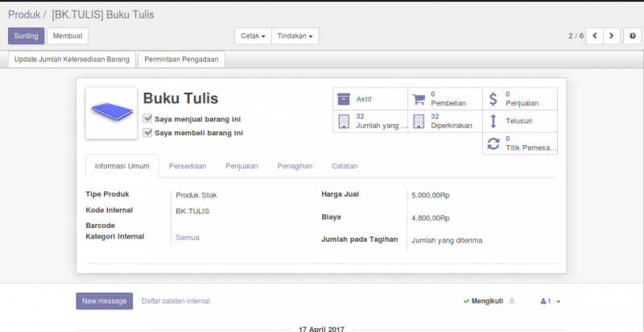Click the 17 April 2017 date separator
The image size is (644, 332).
321,329
